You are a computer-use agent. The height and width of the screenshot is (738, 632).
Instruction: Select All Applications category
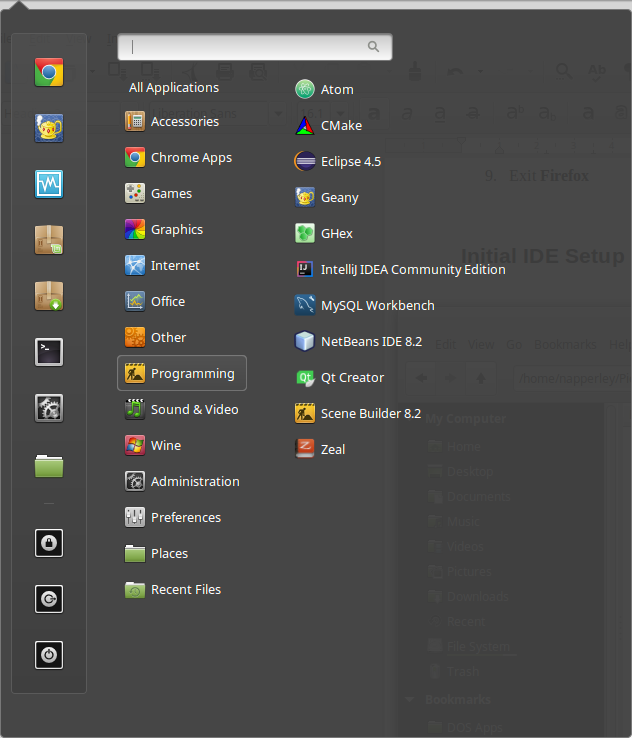[174, 88]
